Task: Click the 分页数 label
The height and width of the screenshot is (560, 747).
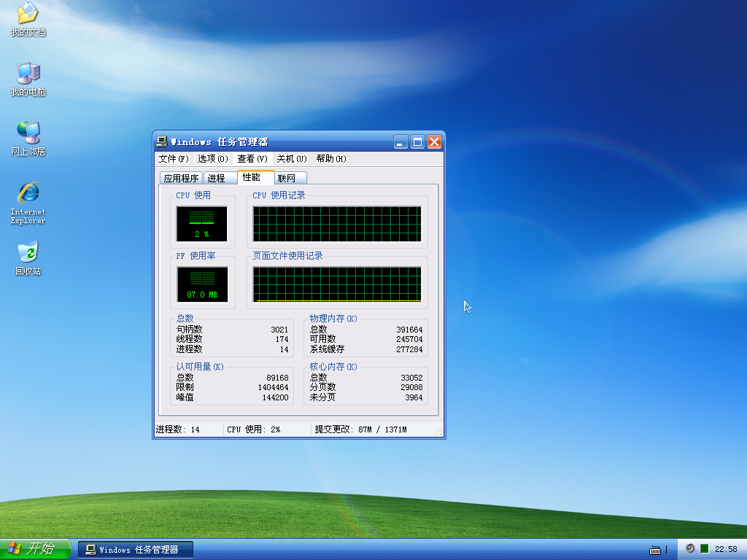Action: tap(322, 387)
